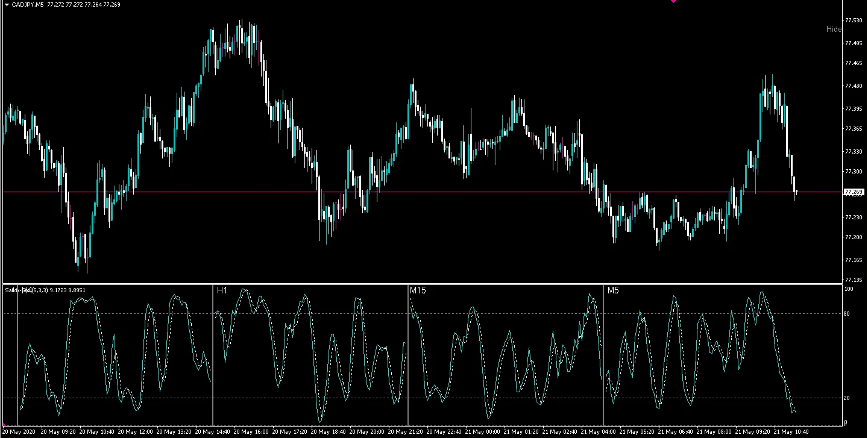Click the current price label 77.269
Screen dimensions: 868x438
854,192
